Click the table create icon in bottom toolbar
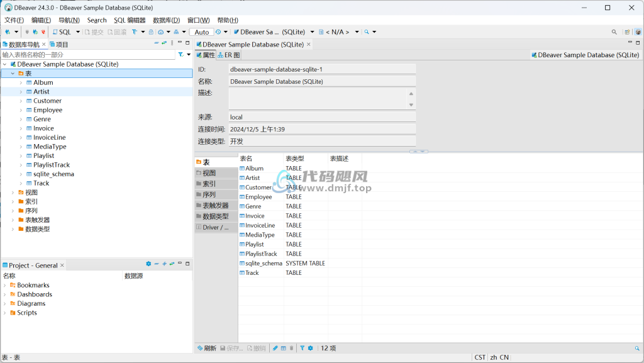Screen dimensions: 644x363 tap(284, 349)
